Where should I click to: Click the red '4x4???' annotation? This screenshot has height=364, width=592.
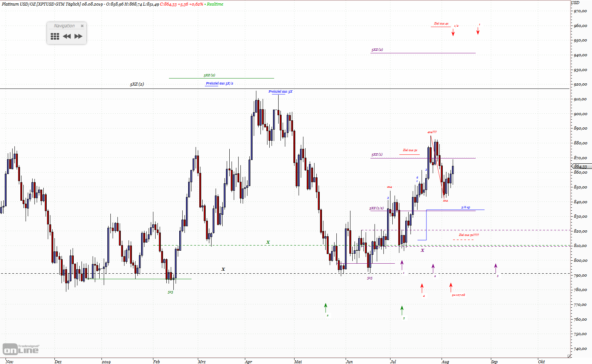pyautogui.click(x=432, y=132)
